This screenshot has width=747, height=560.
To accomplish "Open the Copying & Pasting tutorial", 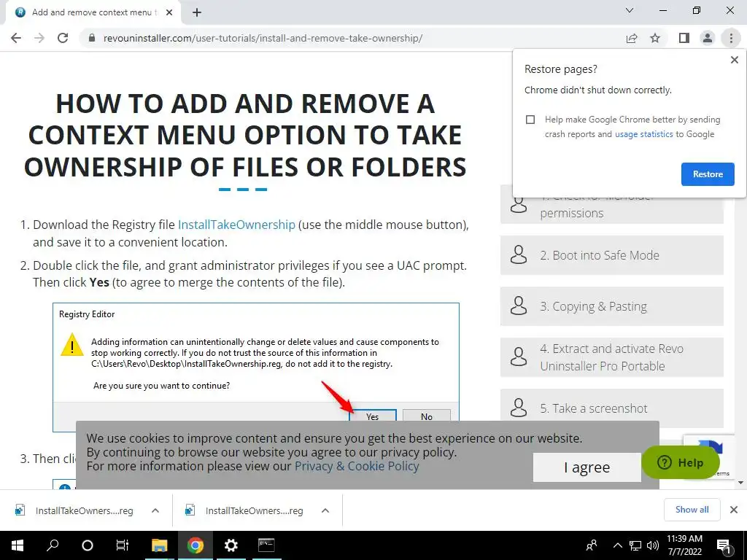I will pyautogui.click(x=612, y=306).
